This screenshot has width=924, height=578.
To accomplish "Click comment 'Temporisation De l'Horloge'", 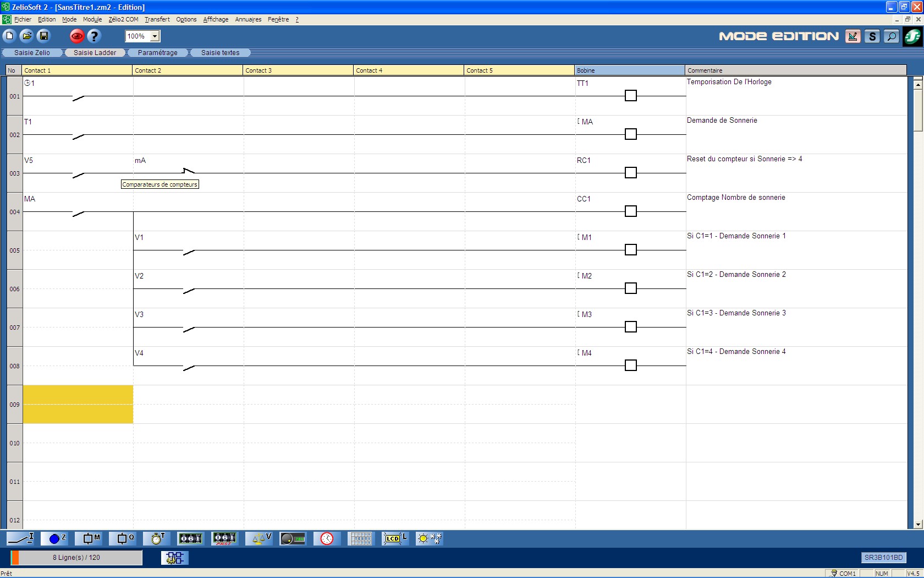I will tap(729, 82).
